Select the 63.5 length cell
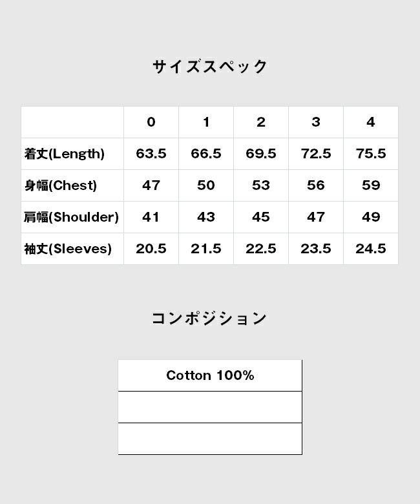 click(151, 154)
